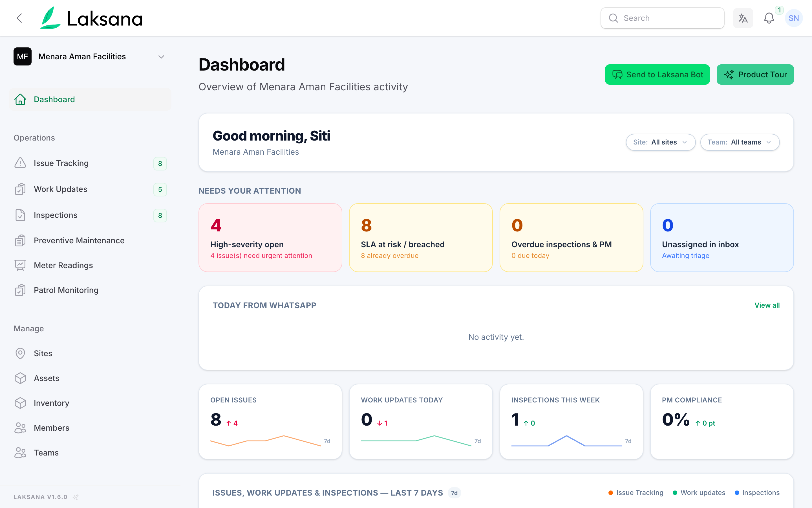Screen dimensions: 812x508
Task: Click the Teams people icon
Action: tap(20, 453)
